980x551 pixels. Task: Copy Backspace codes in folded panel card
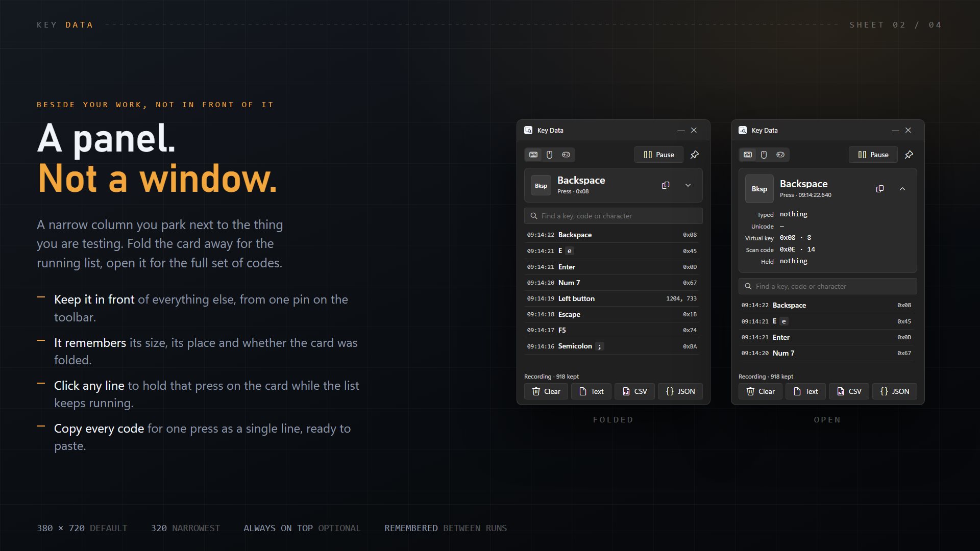[666, 185]
